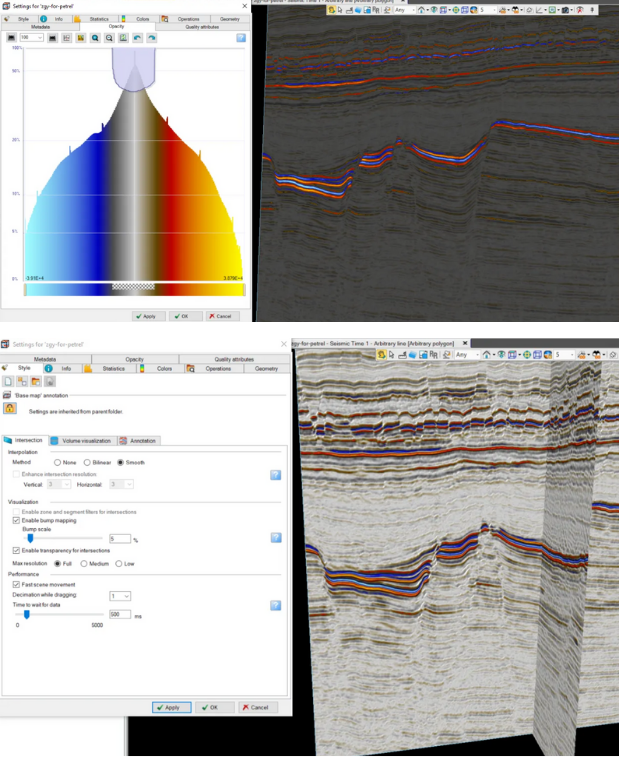Click the Bump scale slider handle

click(28, 538)
